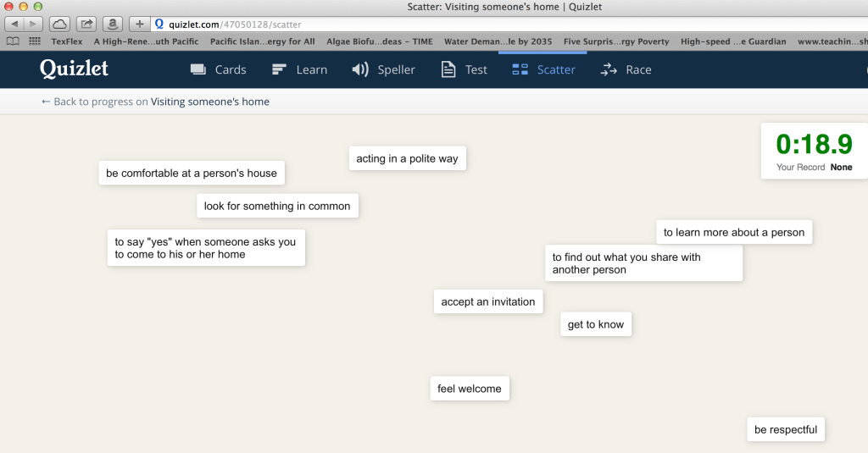Click the 'get to know' card

coord(596,324)
